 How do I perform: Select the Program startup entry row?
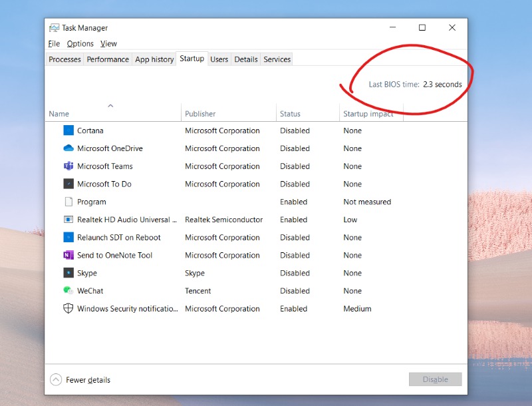(x=256, y=202)
